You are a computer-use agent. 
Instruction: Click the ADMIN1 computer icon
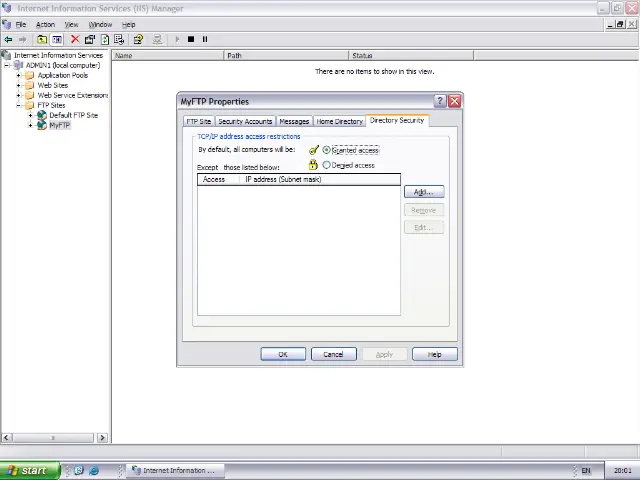18,65
